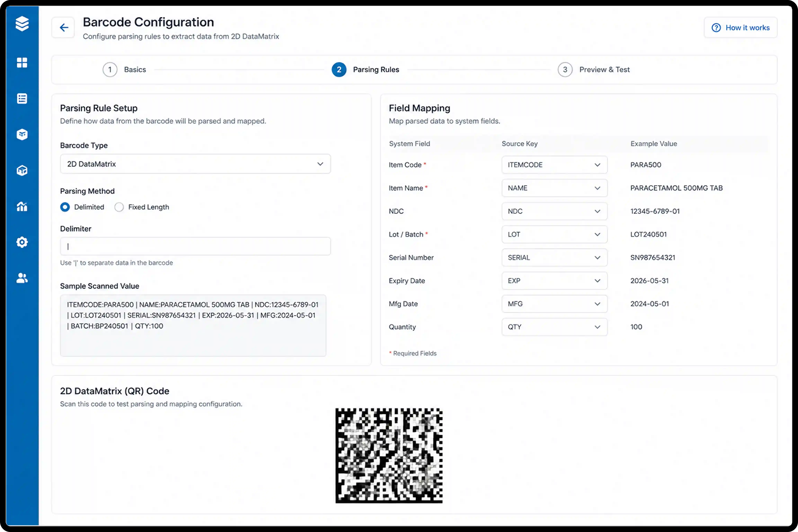Viewport: 798px width, 532px height.
Task: Click the example value SN987654321
Action: (653, 258)
